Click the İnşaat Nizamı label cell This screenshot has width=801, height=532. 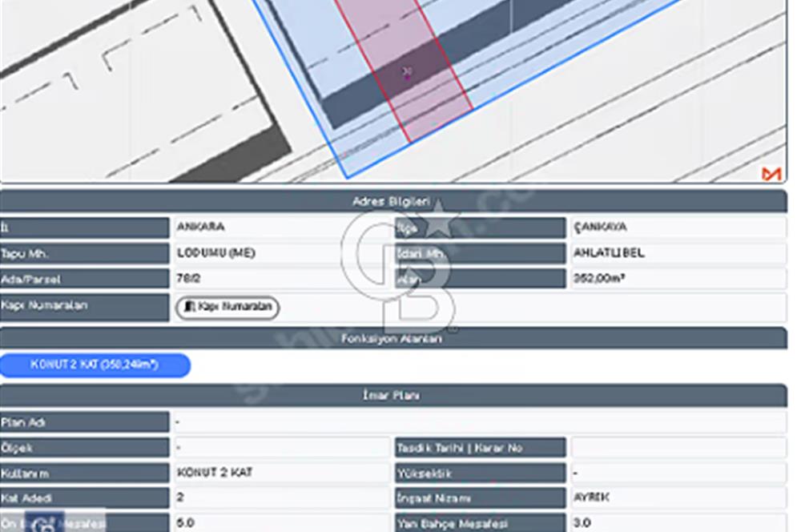480,498
